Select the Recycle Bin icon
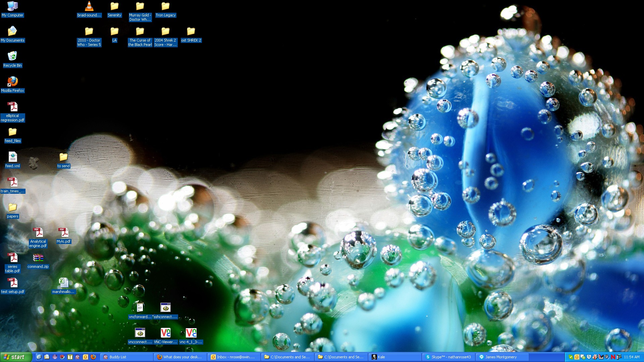The height and width of the screenshot is (362, 644). (x=12, y=56)
